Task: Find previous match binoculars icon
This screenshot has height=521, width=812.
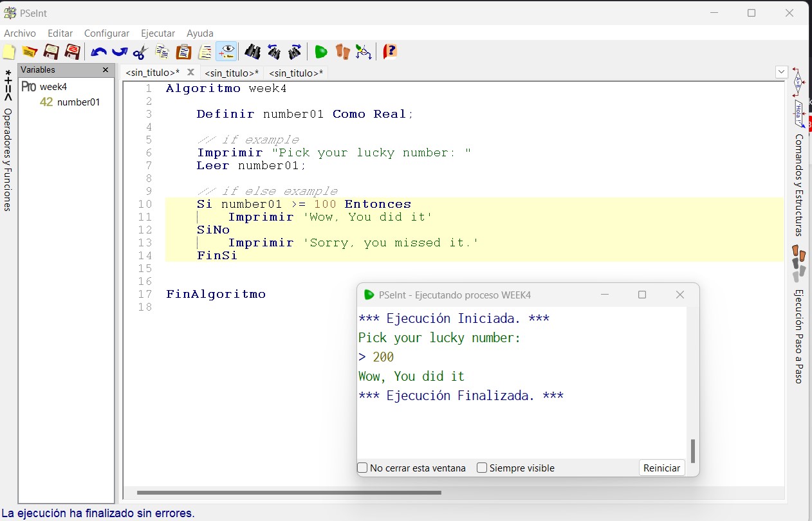Action: coord(273,51)
